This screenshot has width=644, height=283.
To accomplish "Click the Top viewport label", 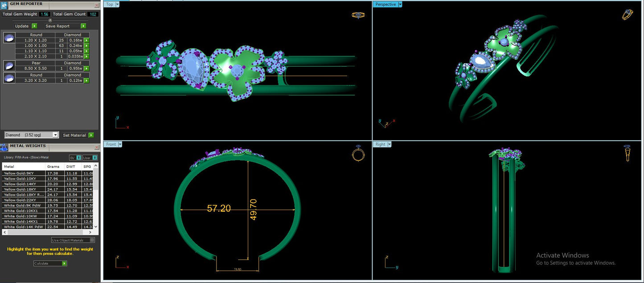I will tap(110, 4).
